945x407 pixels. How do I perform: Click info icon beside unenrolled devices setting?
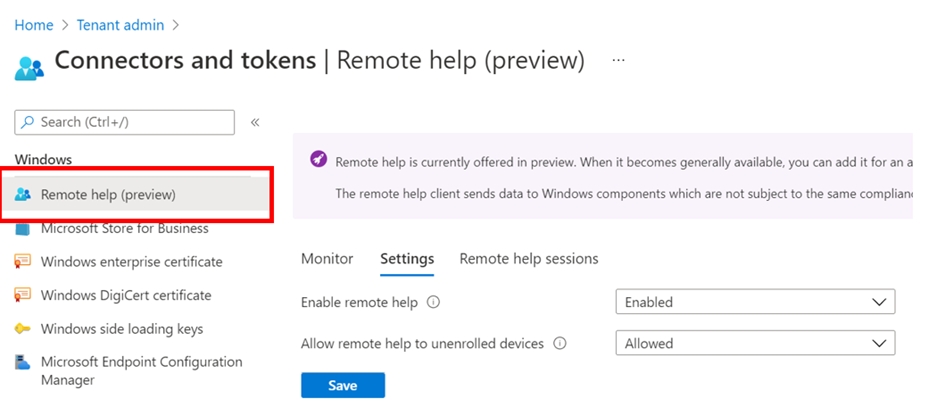pyautogui.click(x=560, y=343)
